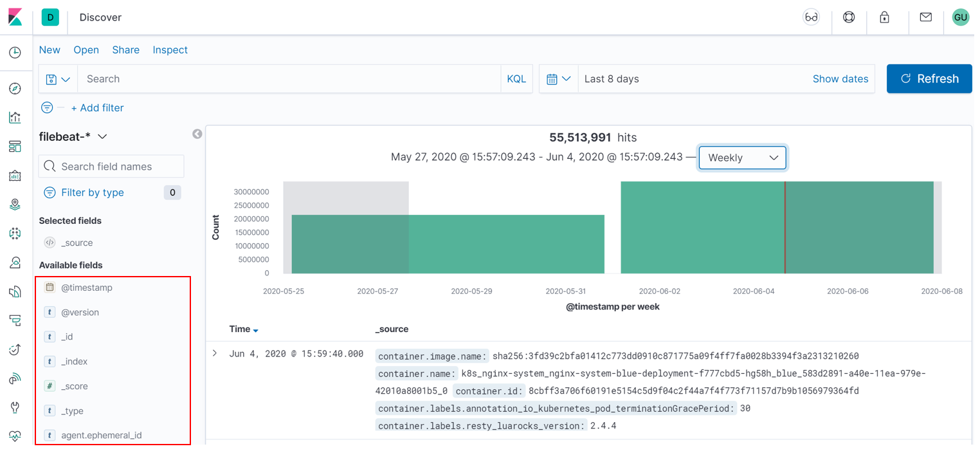
Task: Click Share in the top menu
Action: pyautogui.click(x=126, y=50)
